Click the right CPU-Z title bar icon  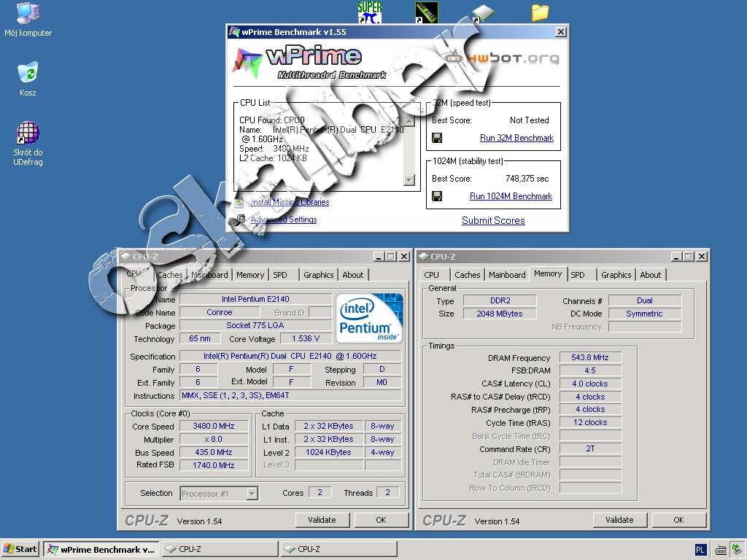click(x=424, y=256)
